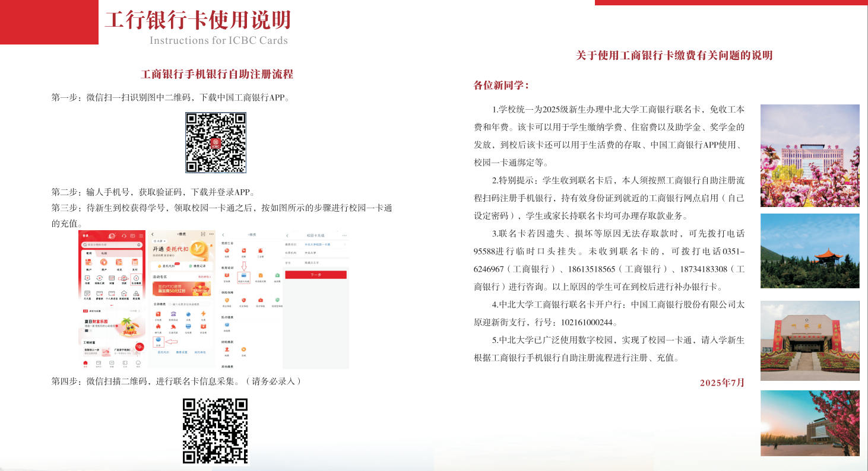Open the 个人养老金 icon
This screenshot has height=471, width=868.
[112, 293]
